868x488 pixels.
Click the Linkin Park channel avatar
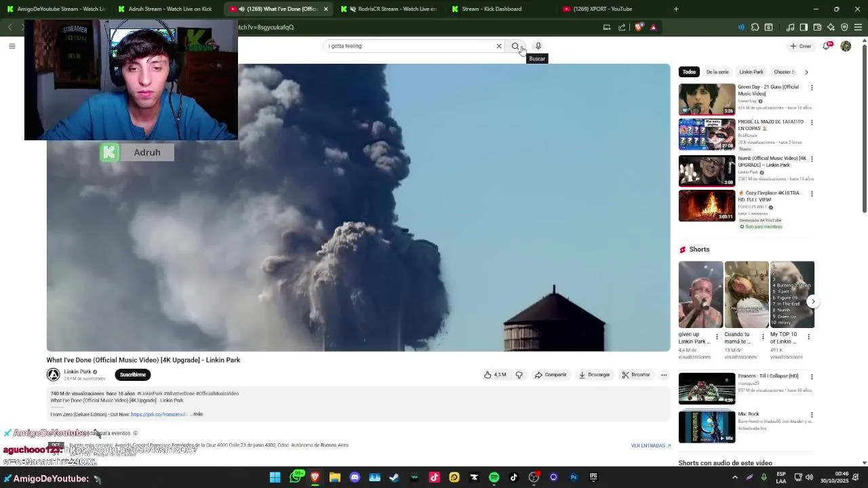[54, 375]
